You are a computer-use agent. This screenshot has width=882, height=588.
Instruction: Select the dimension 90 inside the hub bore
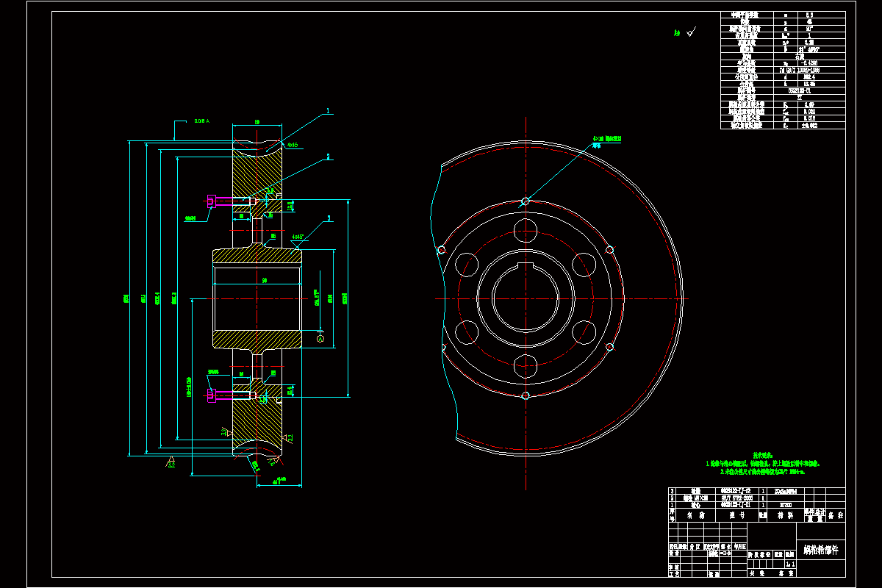click(264, 280)
